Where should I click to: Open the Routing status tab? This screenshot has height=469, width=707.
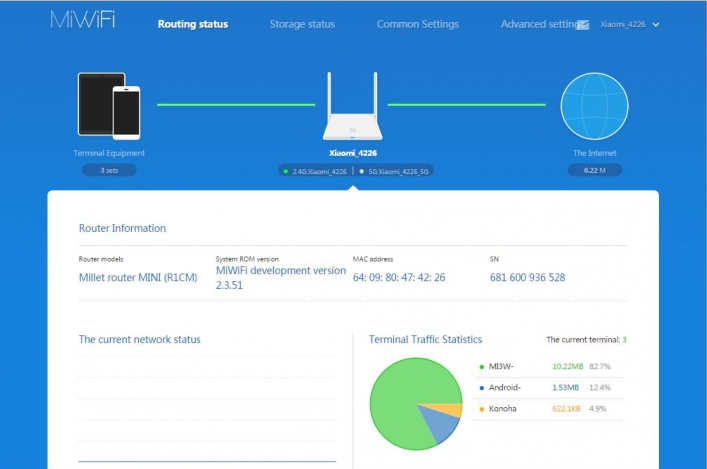tap(193, 24)
